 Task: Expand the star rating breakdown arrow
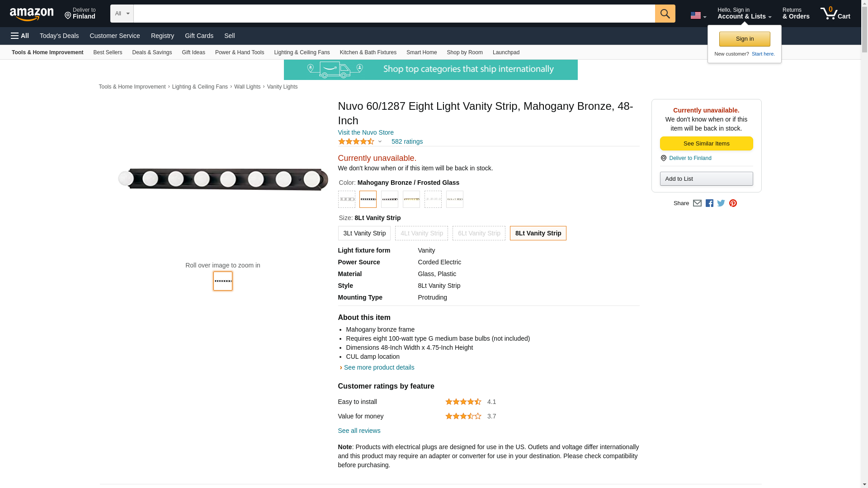[380, 142]
